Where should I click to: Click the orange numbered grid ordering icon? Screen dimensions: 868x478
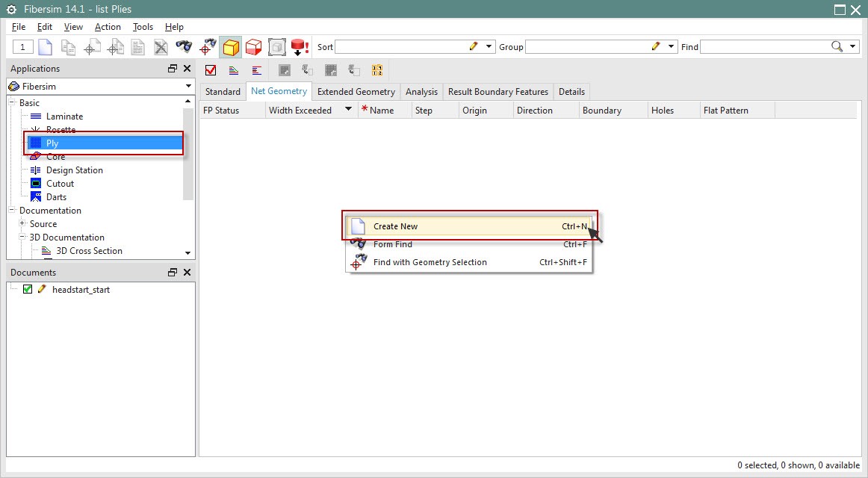pos(377,69)
